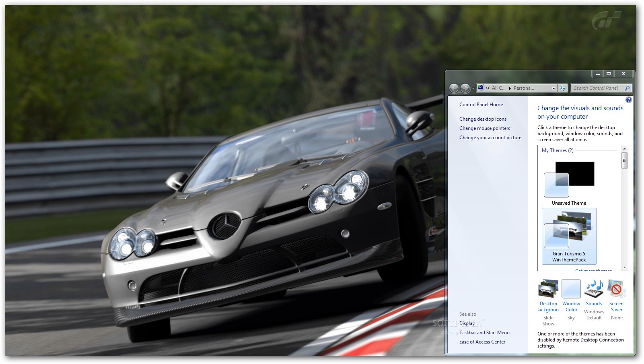The image size is (644, 364).
Task: Open the Sounds text link
Action: pos(594,304)
